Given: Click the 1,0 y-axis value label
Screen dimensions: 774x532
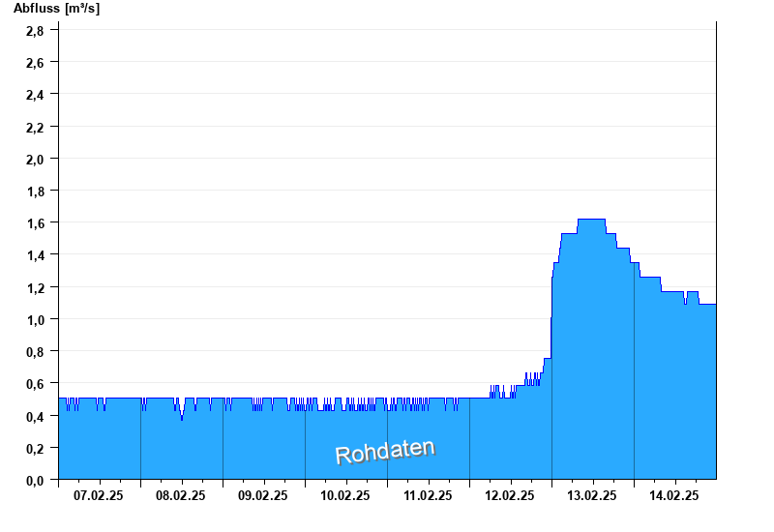Looking at the screenshot, I should (x=35, y=319).
